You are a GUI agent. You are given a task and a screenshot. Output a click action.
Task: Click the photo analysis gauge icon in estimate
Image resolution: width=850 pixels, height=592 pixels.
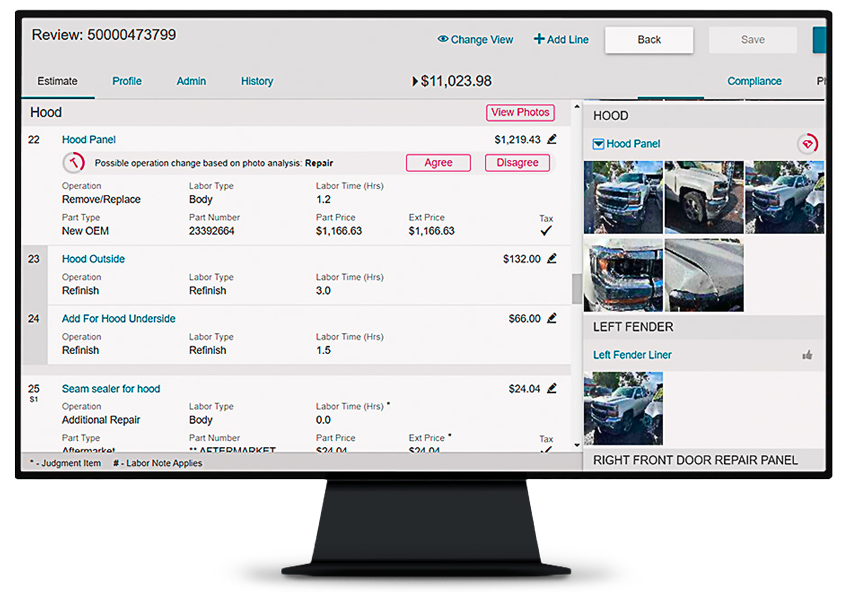click(73, 163)
